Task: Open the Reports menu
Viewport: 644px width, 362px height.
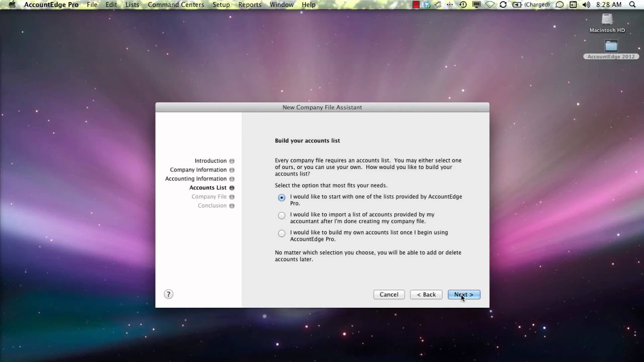Action: click(250, 5)
